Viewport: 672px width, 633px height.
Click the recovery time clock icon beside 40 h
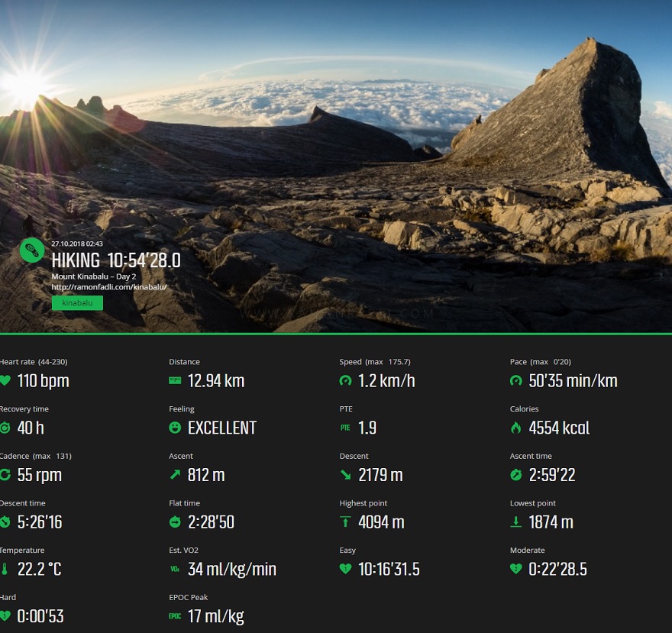pos(5,428)
